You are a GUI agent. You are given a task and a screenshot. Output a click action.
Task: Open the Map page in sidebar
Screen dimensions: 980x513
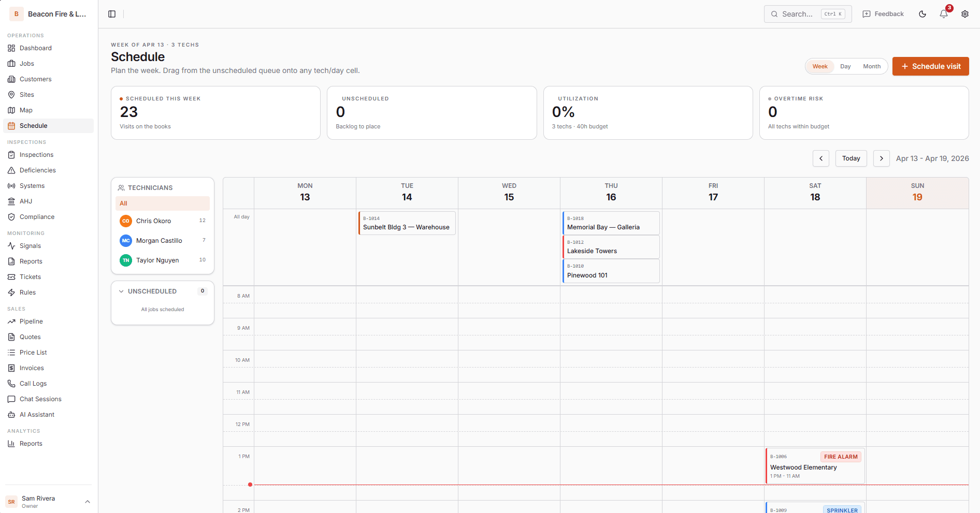(x=26, y=110)
